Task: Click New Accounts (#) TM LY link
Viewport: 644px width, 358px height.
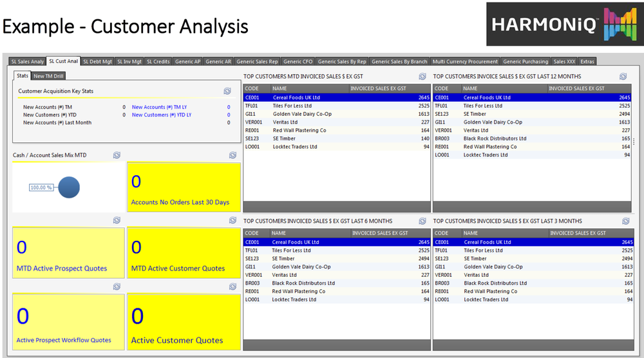Action: [x=159, y=107]
